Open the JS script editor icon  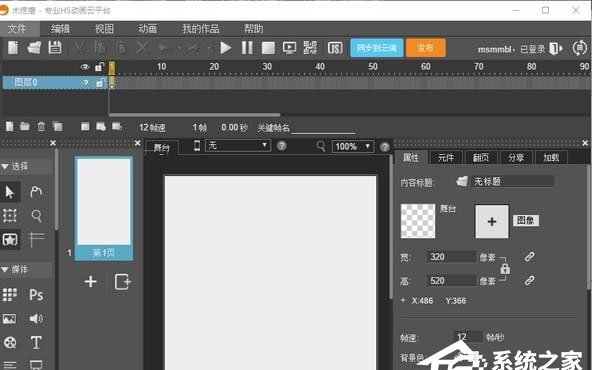[x=335, y=48]
